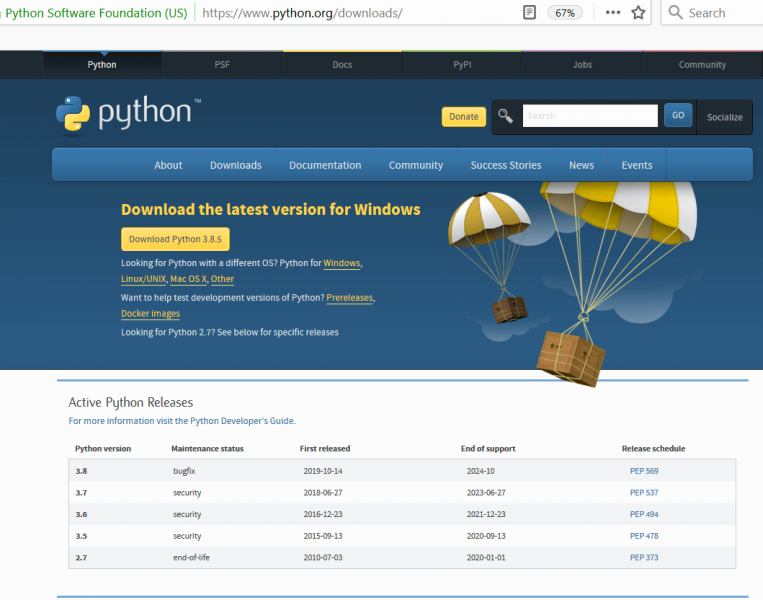Toggle reader view in the address bar

pyautogui.click(x=529, y=13)
